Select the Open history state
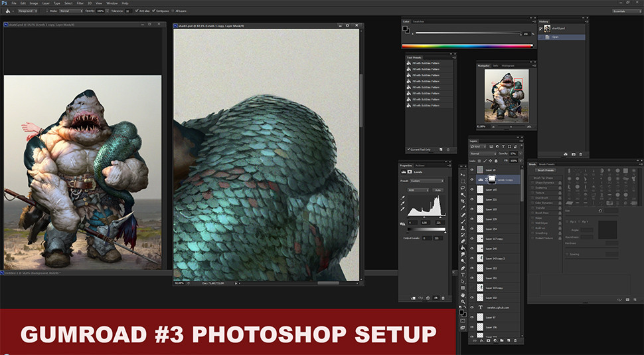This screenshot has width=644, height=355. [x=562, y=37]
